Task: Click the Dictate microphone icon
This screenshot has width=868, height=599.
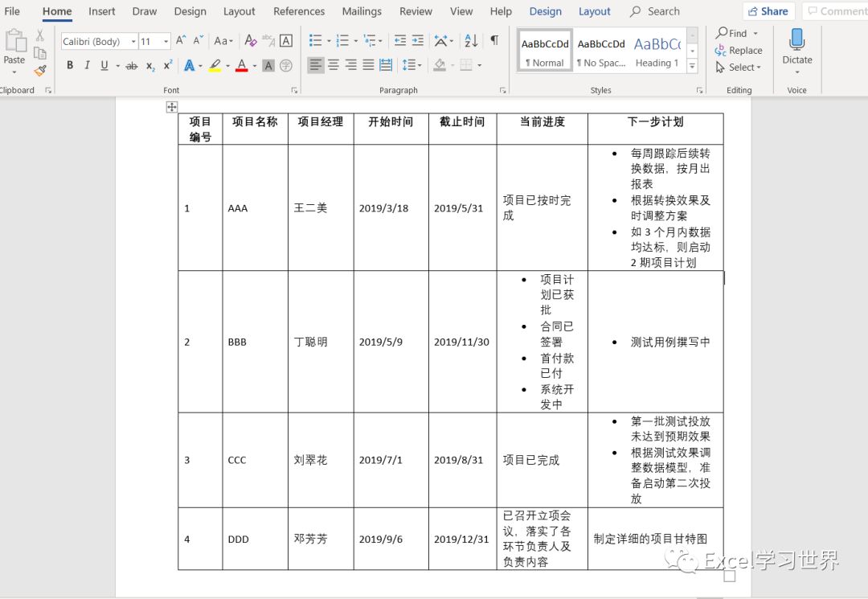Action: click(x=796, y=40)
